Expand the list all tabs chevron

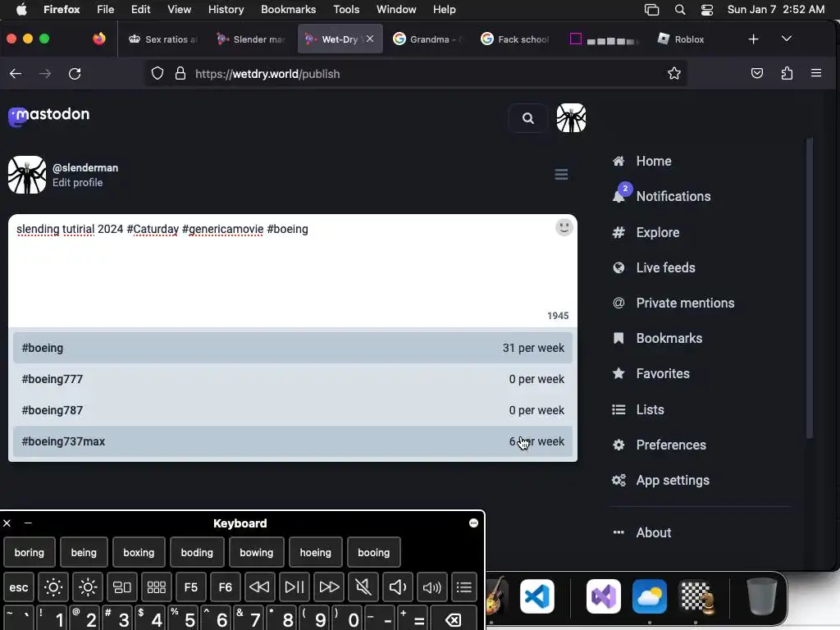click(787, 39)
